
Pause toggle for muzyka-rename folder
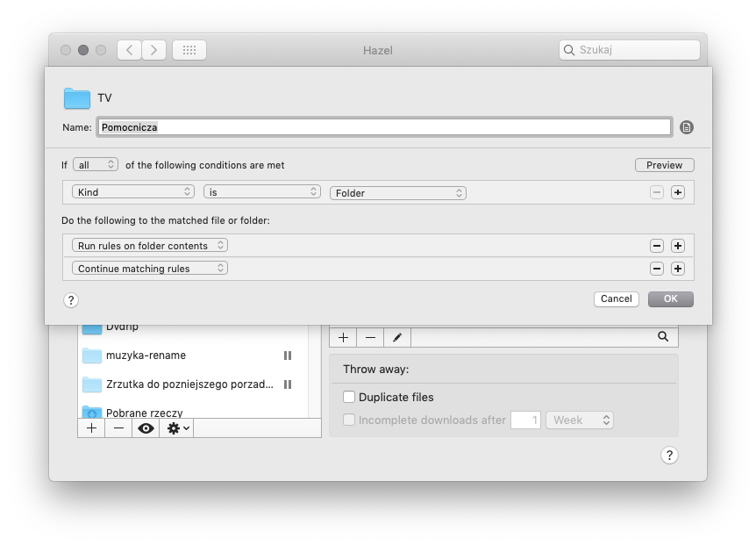click(x=287, y=356)
